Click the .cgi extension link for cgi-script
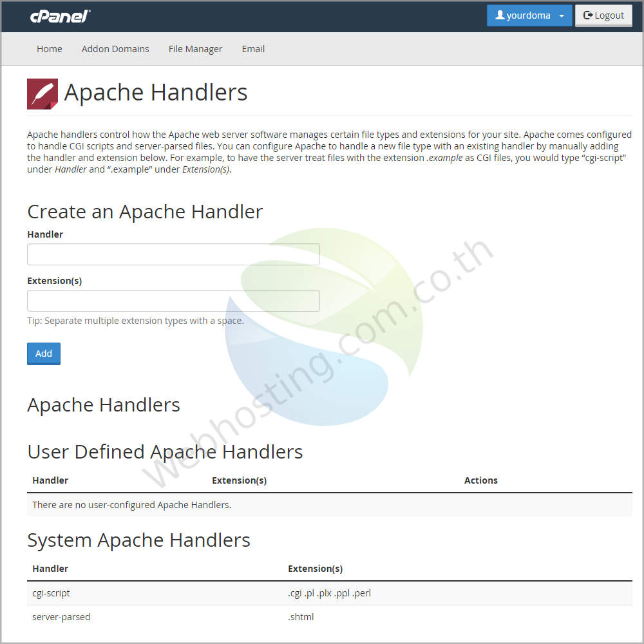The width and height of the screenshot is (644, 644). pos(294,592)
